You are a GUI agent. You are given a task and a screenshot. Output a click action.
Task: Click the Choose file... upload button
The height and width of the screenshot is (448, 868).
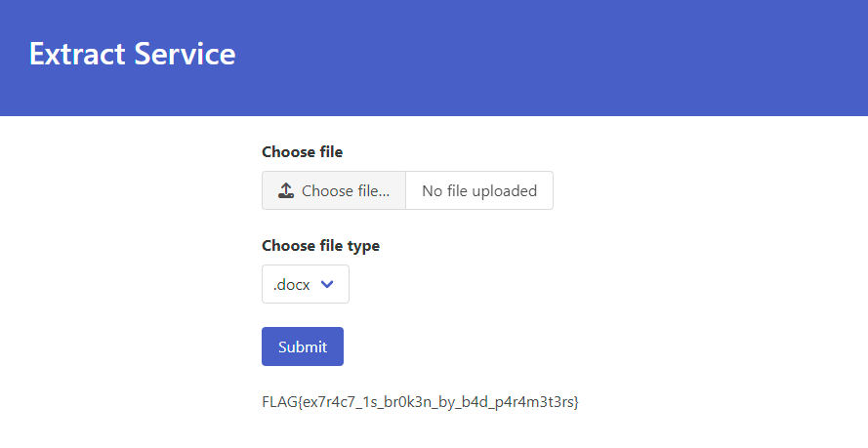334,191
